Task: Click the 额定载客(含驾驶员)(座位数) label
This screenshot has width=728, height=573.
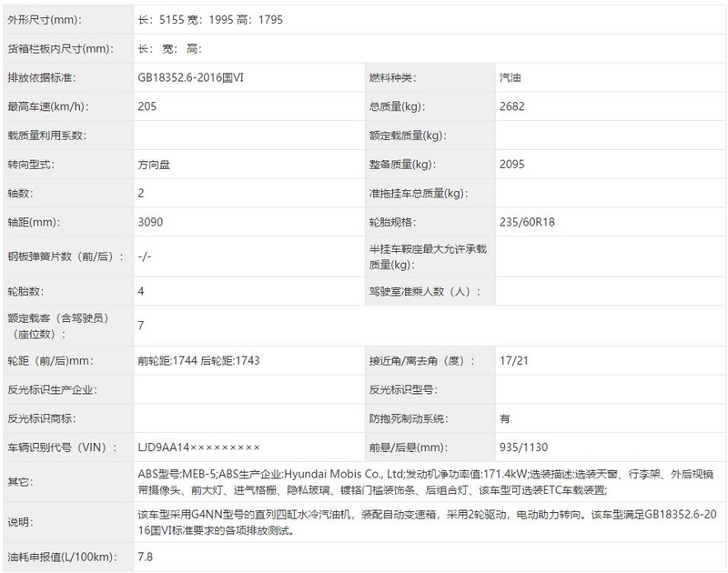Action: pyautogui.click(x=58, y=327)
